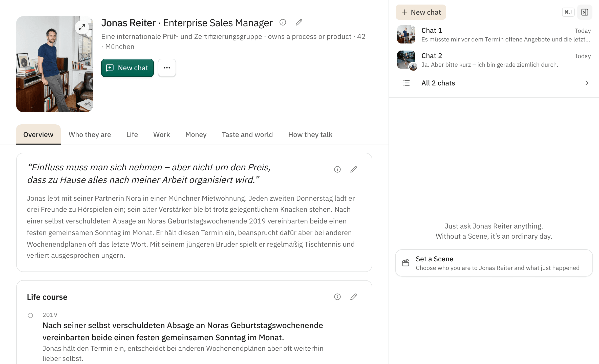Open info icon next to Enterprise Sales Manager

(x=283, y=22)
